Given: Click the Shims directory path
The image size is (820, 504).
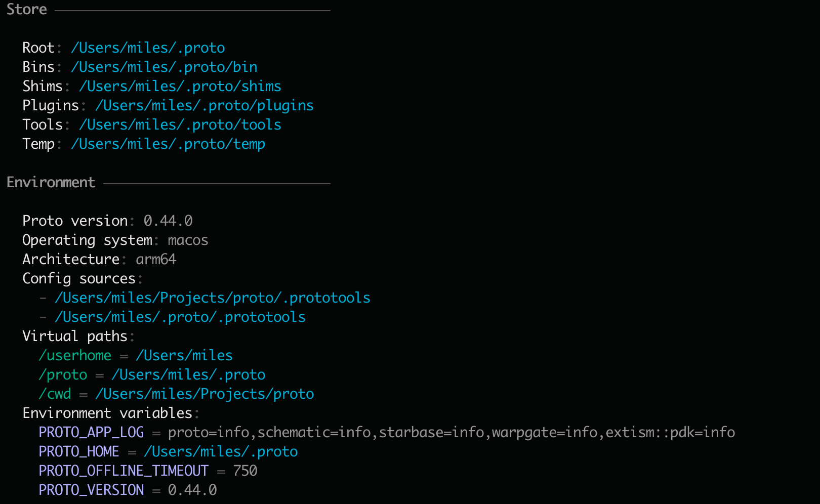Looking at the screenshot, I should pyautogui.click(x=180, y=87).
